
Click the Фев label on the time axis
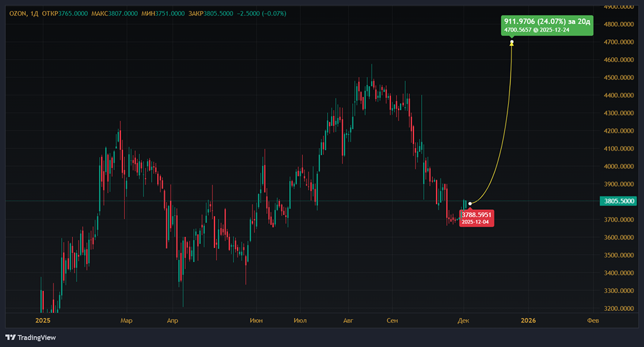593,320
